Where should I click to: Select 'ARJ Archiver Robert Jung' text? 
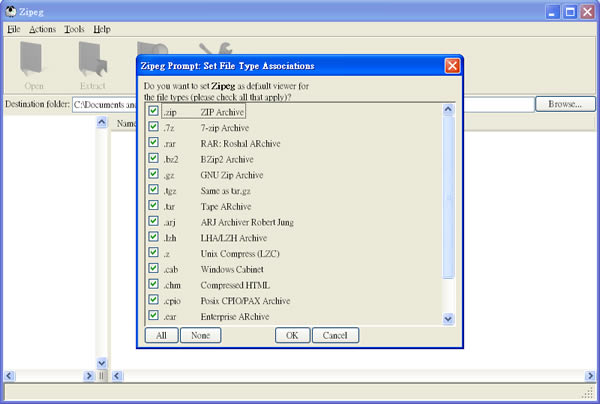247,222
